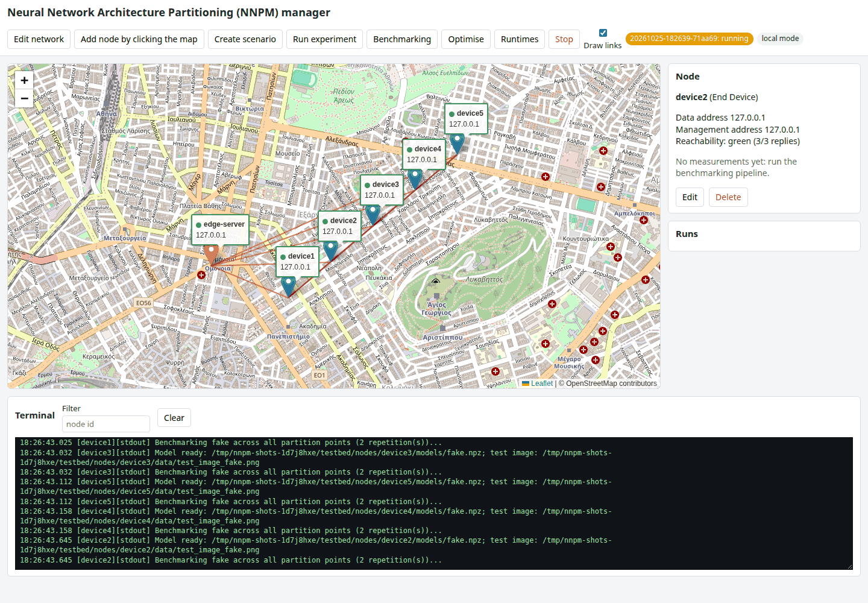This screenshot has width=868, height=603.
Task: Open the device5 map label tooltip
Action: (466, 119)
